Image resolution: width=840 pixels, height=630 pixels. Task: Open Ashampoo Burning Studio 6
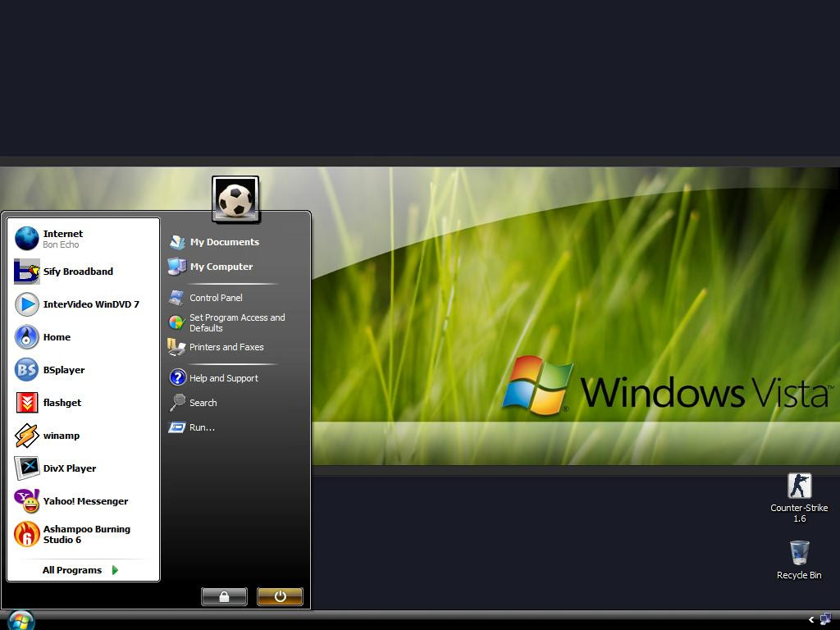(85, 534)
